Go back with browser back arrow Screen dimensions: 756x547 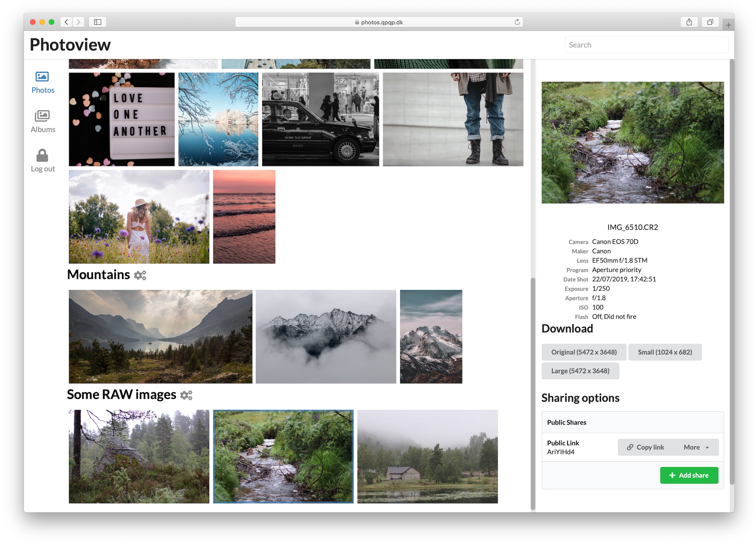tap(66, 22)
